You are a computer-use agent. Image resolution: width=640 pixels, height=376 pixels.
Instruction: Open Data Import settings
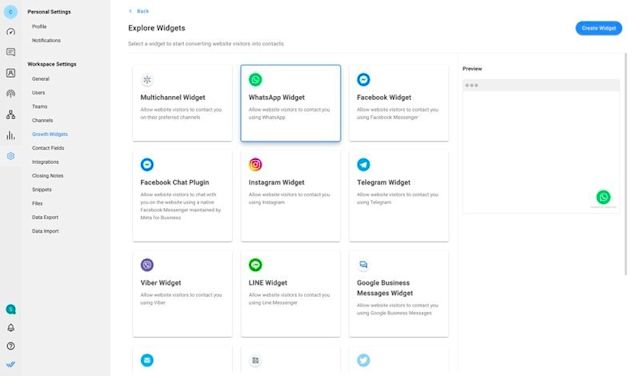coord(45,231)
